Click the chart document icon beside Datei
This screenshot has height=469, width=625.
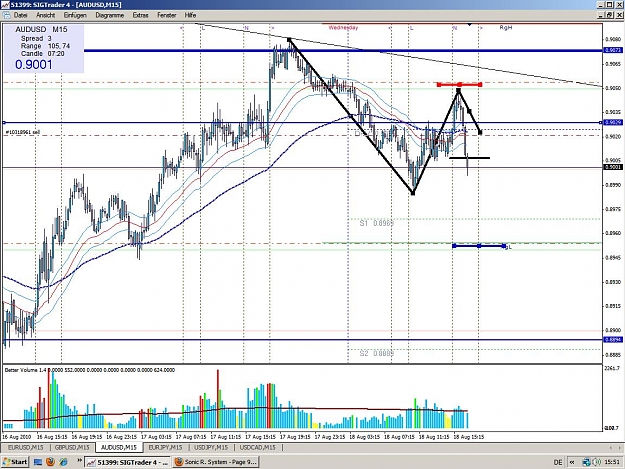[x=6, y=15]
